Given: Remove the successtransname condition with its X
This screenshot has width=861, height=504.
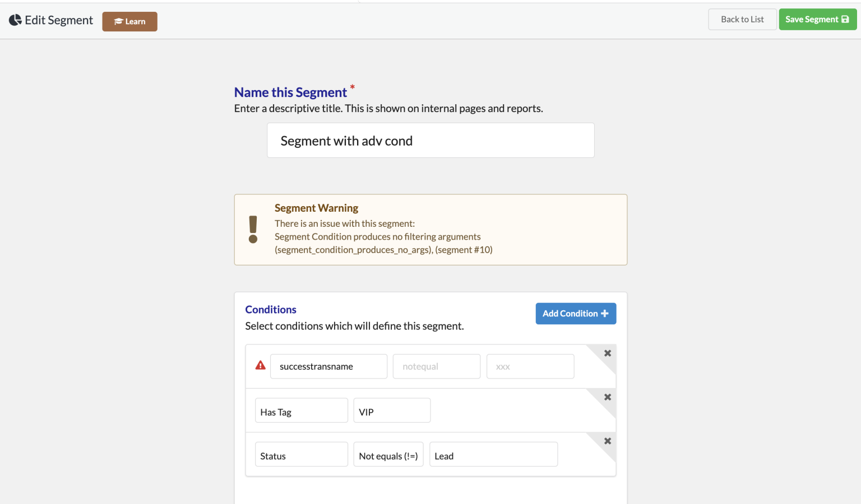Looking at the screenshot, I should pos(607,353).
